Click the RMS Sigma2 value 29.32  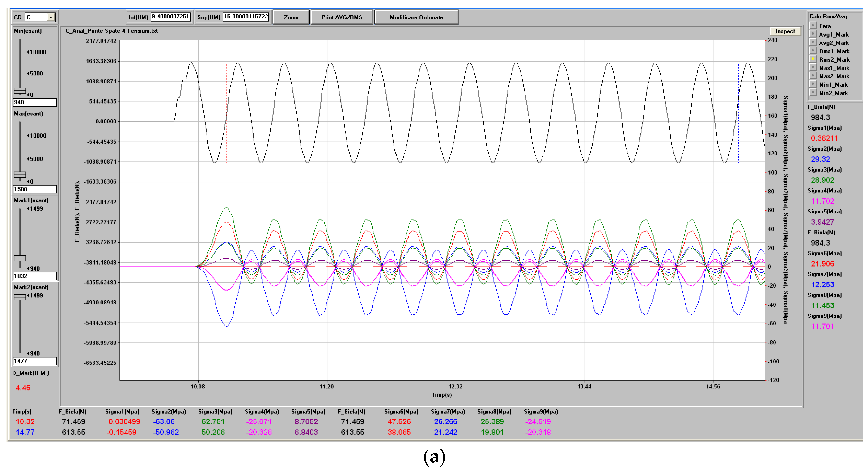coord(821,159)
